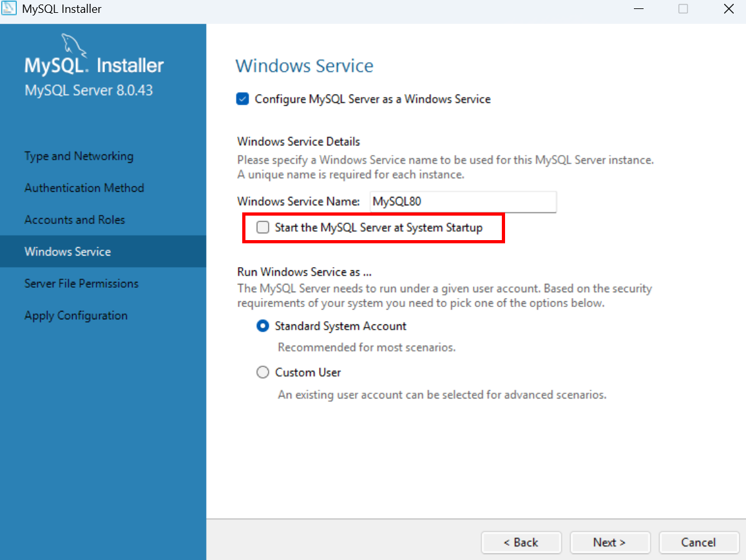Open the Accounts and Roles step
746x560 pixels.
click(75, 219)
